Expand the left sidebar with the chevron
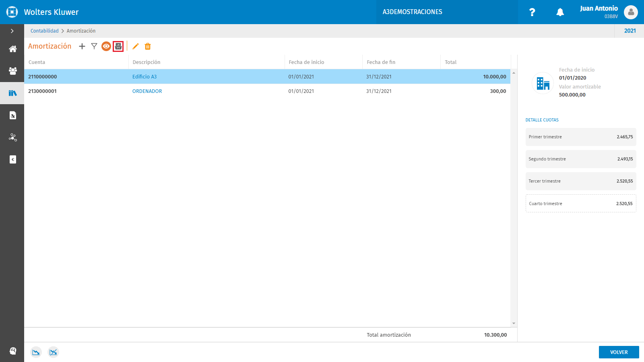644x362 pixels. click(x=12, y=31)
